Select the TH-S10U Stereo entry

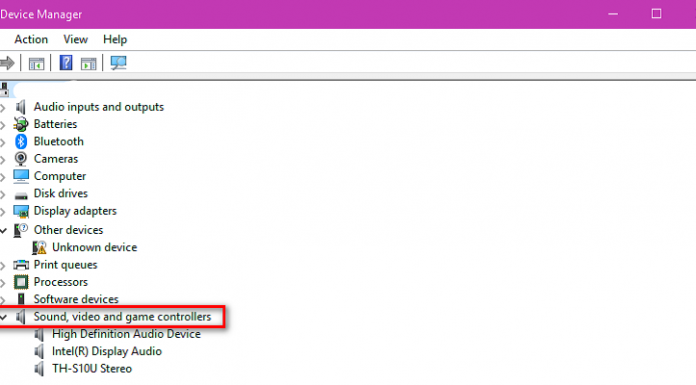tap(92, 369)
